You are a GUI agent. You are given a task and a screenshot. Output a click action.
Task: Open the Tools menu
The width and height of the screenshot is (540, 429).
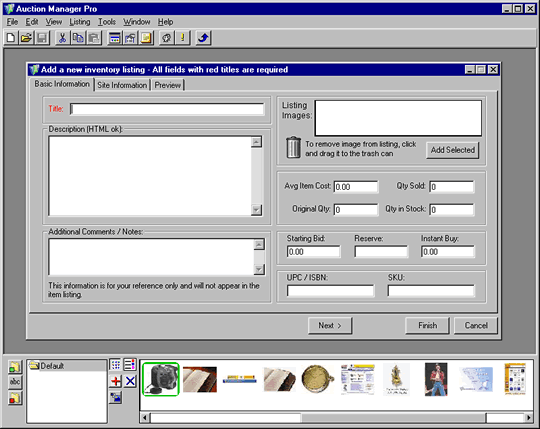coord(107,22)
